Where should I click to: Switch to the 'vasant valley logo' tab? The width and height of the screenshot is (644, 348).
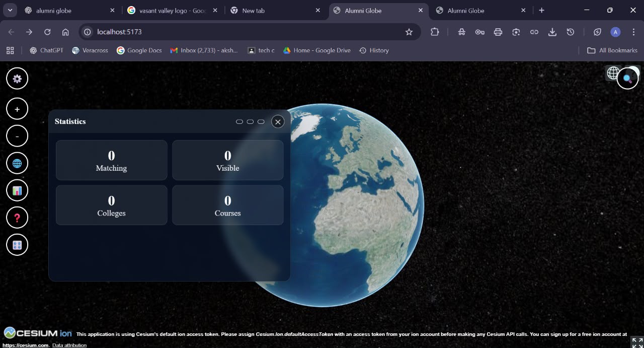click(173, 11)
